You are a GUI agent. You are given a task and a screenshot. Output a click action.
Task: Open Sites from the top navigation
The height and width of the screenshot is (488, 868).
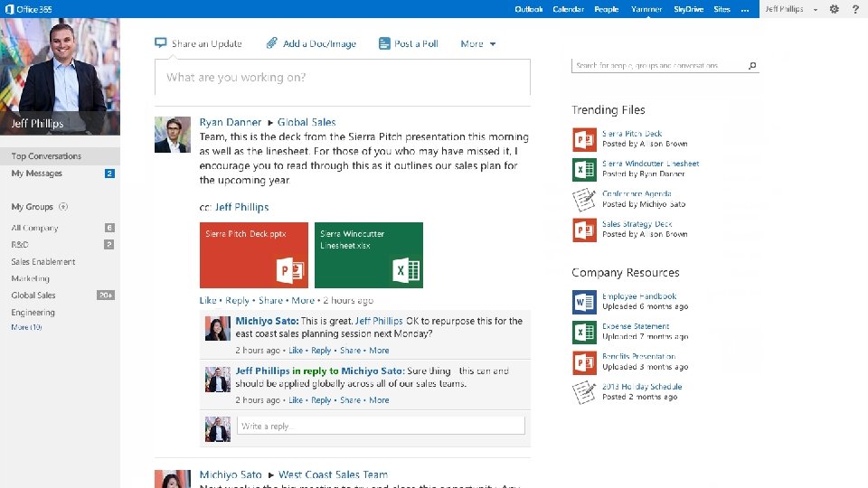(x=722, y=9)
